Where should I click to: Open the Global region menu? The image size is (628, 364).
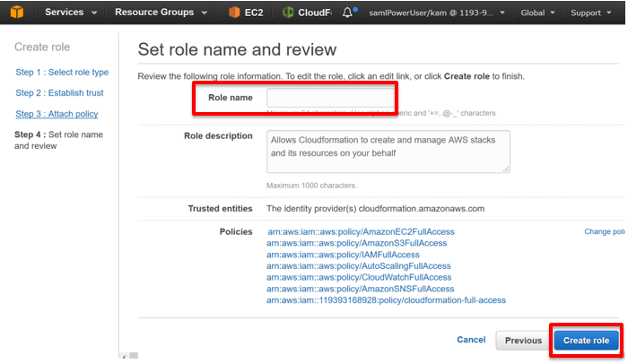pyautogui.click(x=537, y=13)
